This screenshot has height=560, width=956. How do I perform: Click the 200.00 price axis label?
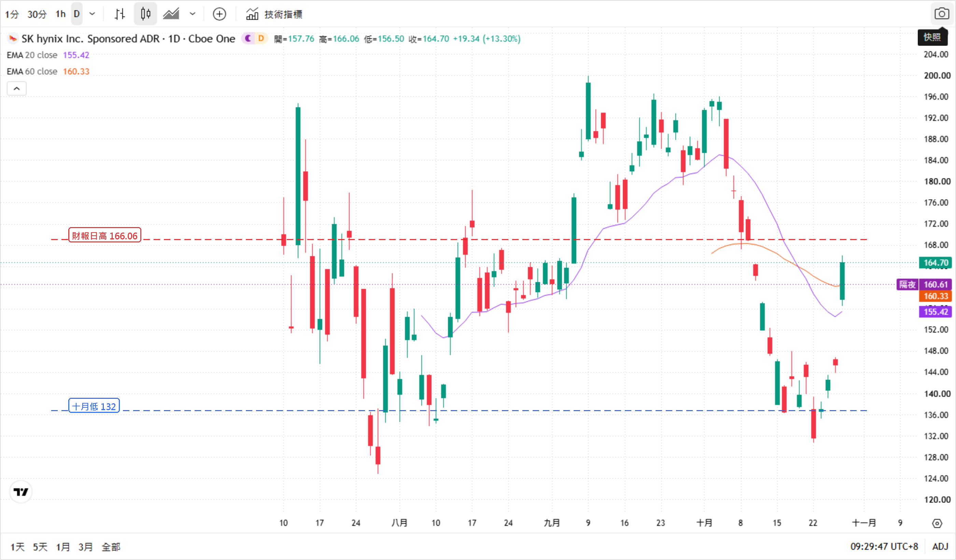(x=937, y=75)
